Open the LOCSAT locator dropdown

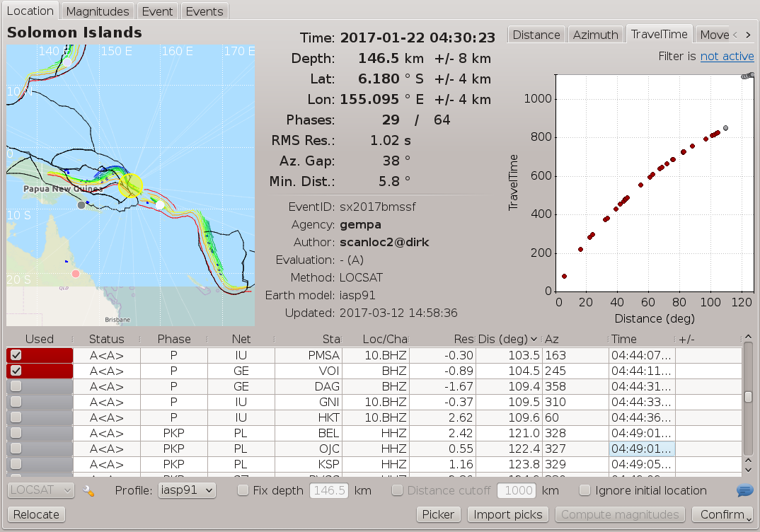pyautogui.click(x=41, y=490)
